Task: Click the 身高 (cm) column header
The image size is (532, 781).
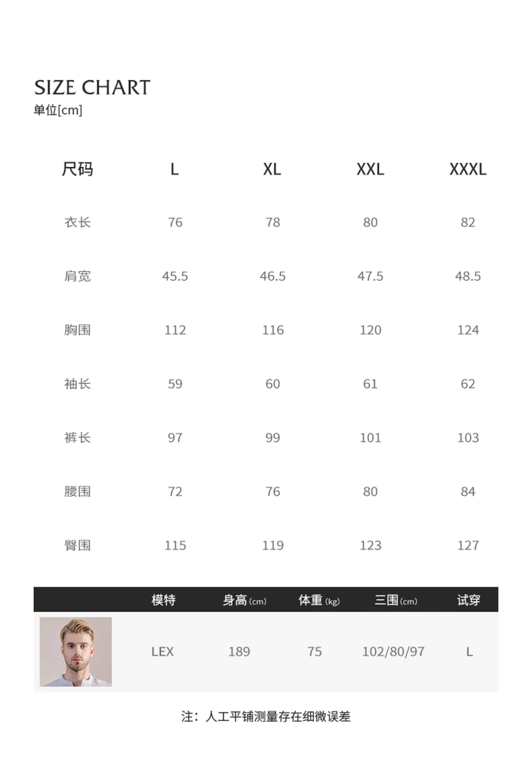Action: [244, 600]
